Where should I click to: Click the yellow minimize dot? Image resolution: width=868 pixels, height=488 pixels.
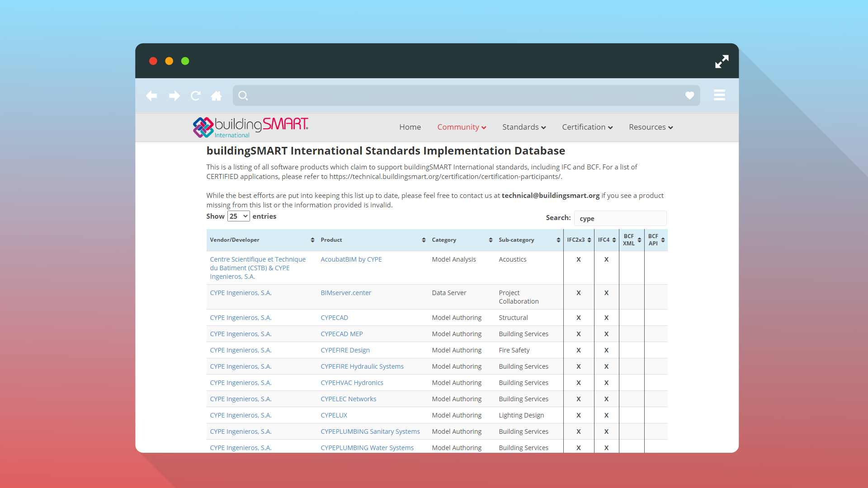coord(169,61)
